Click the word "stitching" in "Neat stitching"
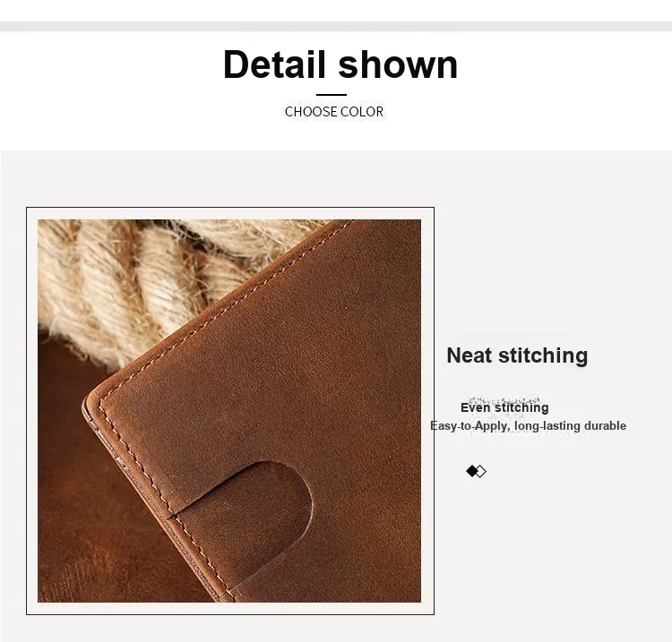 click(x=543, y=355)
